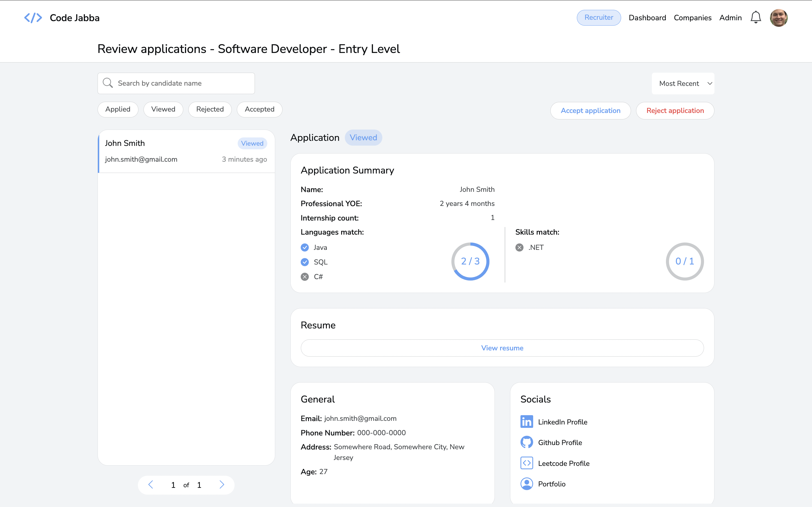Click the Leetcode profile icon

(x=526, y=463)
